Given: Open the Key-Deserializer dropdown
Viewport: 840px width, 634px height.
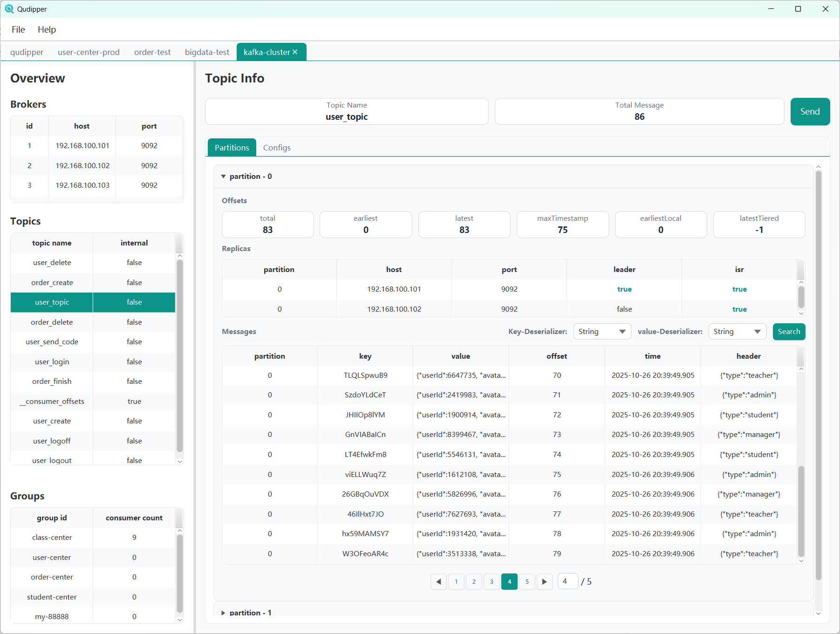Looking at the screenshot, I should pyautogui.click(x=602, y=332).
